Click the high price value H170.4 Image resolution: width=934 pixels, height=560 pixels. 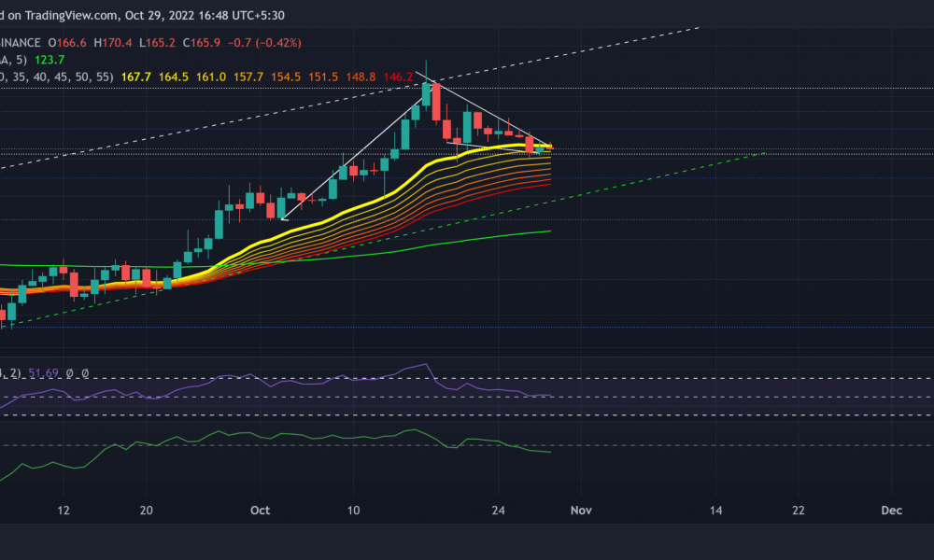(113, 43)
